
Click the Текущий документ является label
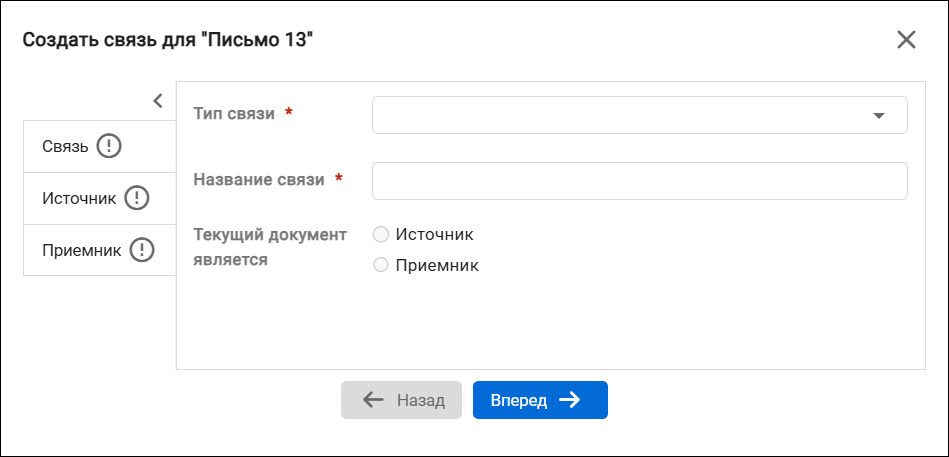click(x=270, y=247)
